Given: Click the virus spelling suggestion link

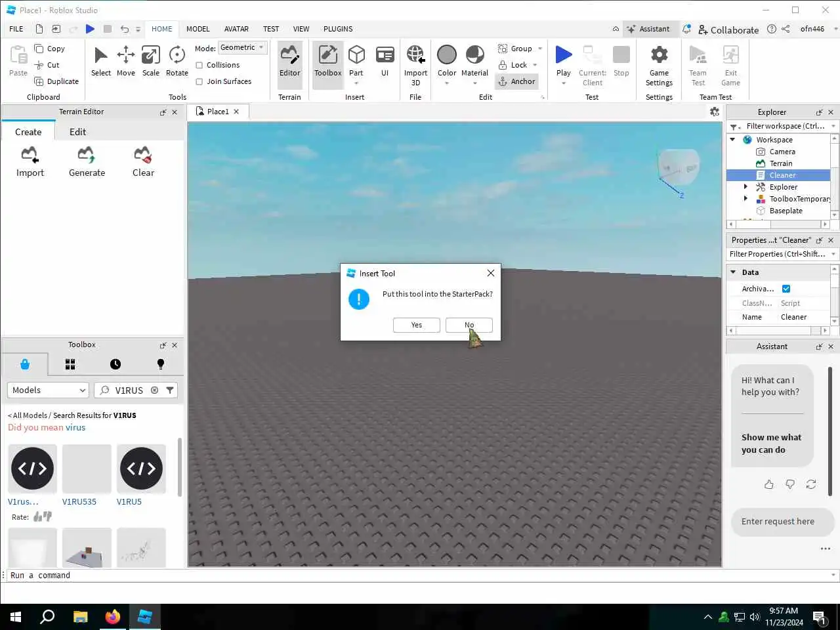Looking at the screenshot, I should (x=75, y=427).
